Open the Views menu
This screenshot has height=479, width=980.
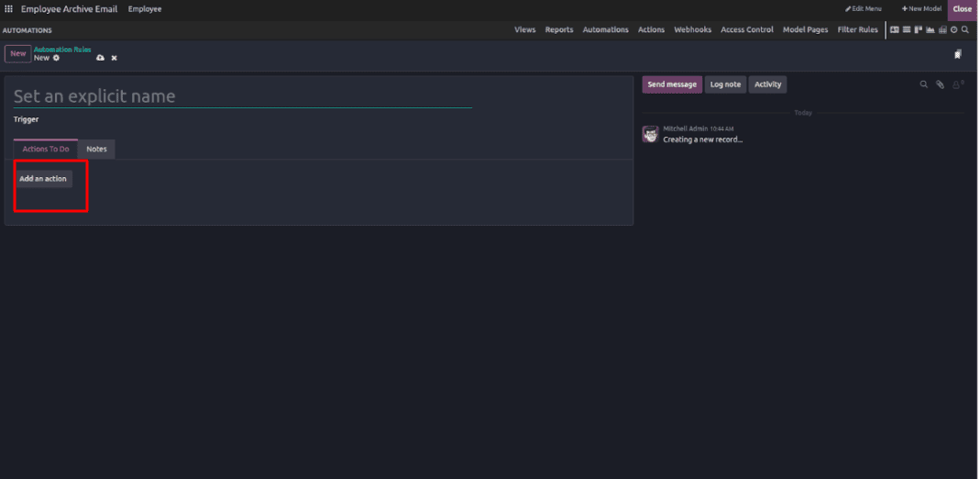[x=525, y=30]
